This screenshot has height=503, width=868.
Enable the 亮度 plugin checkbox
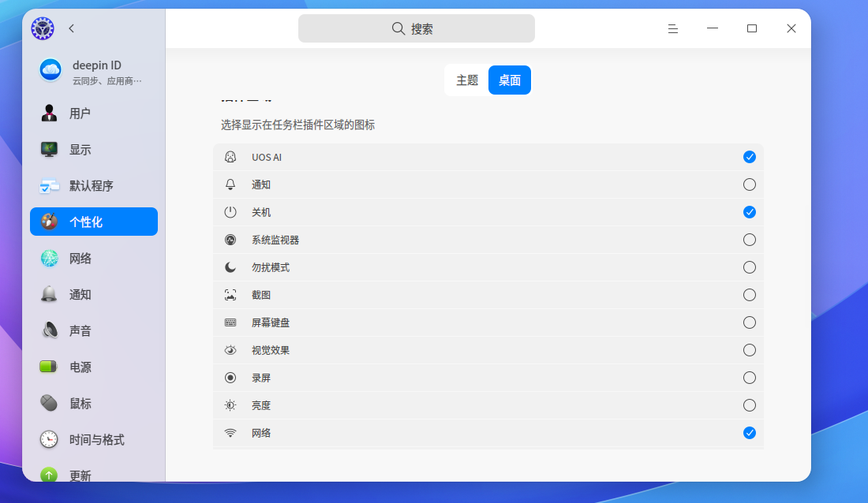[x=750, y=405]
